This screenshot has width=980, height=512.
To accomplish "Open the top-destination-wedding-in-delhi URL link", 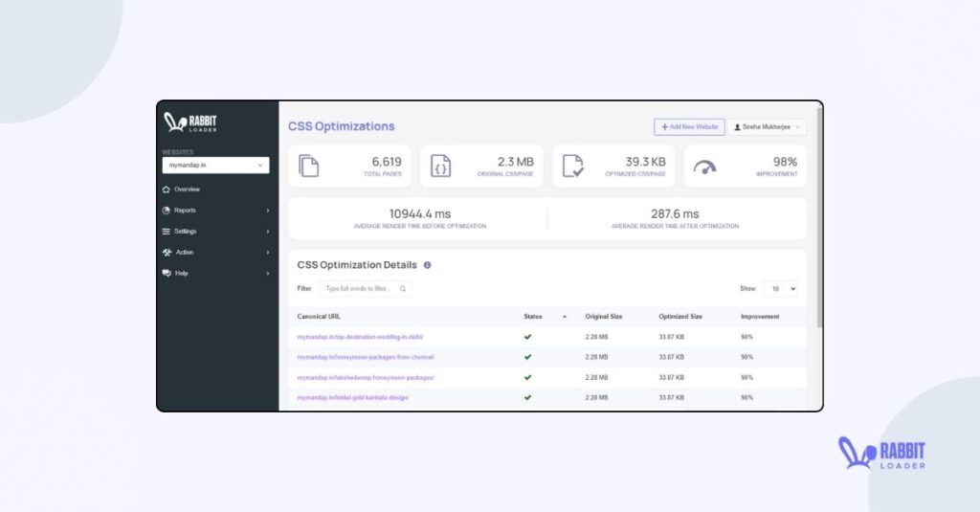I will (x=360, y=337).
